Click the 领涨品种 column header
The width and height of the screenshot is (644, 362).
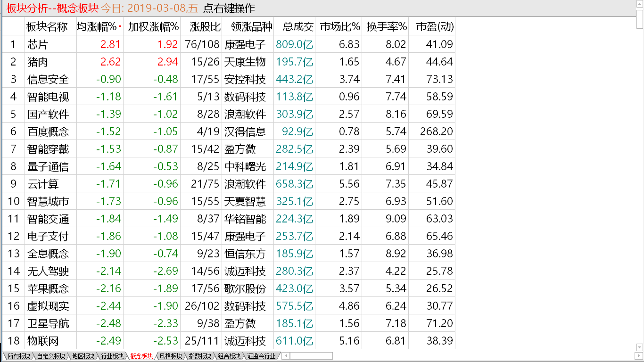[248, 27]
